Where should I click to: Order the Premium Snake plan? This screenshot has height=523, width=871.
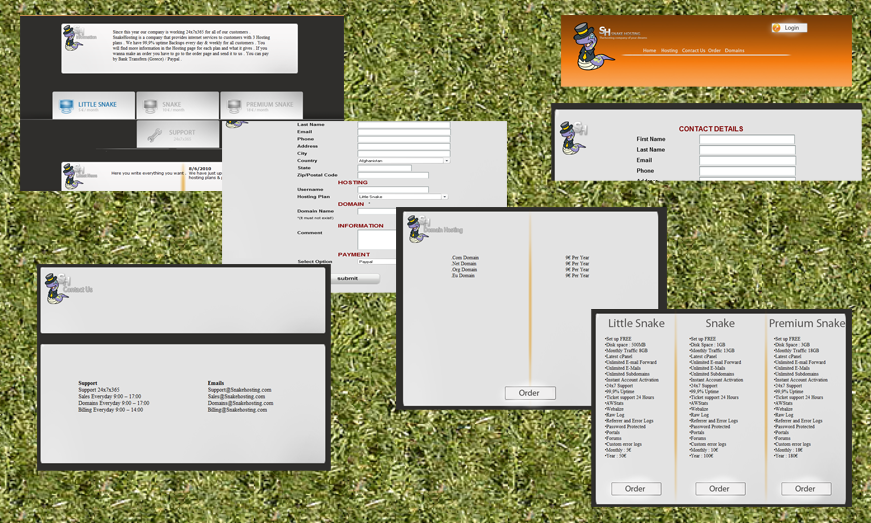[805, 489]
